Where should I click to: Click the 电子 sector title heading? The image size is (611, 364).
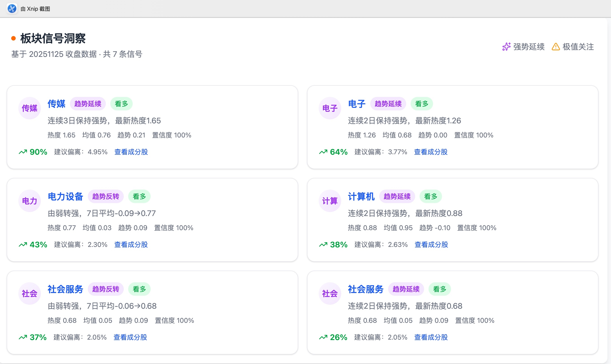(x=357, y=104)
